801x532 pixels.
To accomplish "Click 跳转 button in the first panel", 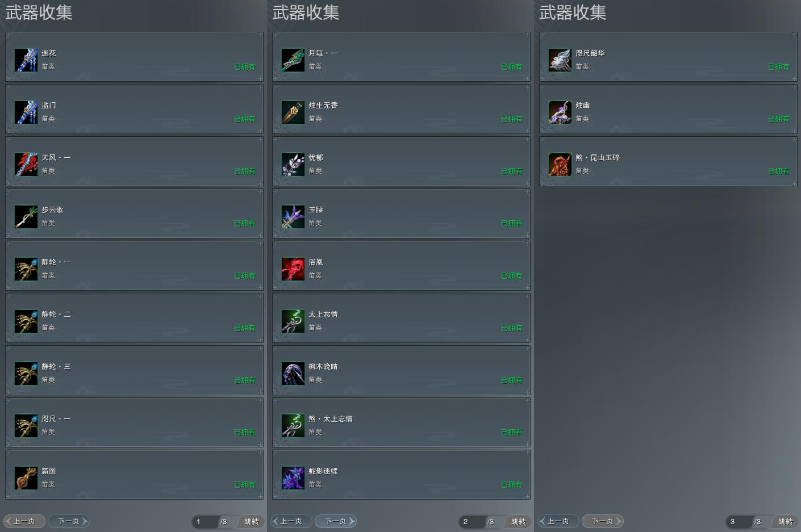I will 251,521.
